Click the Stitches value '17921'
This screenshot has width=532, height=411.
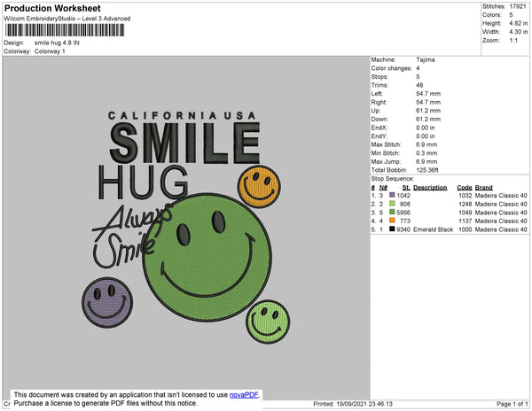pyautogui.click(x=518, y=6)
